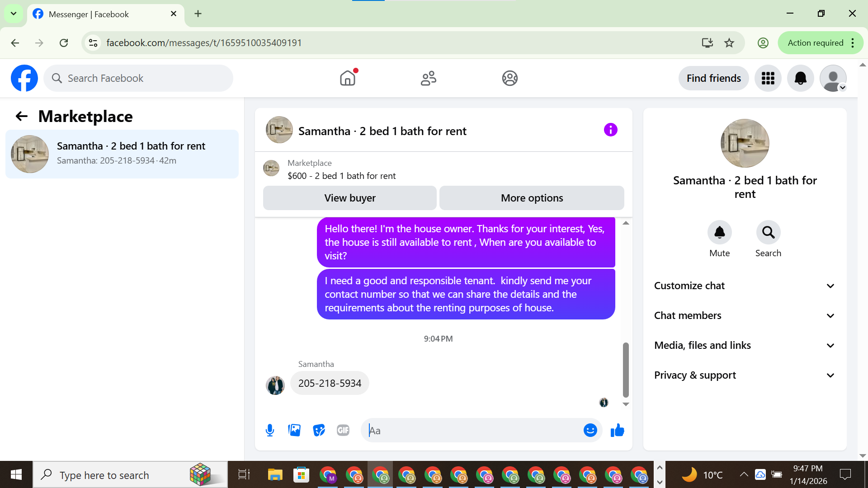Open the sticker picker icon
The width and height of the screenshot is (868, 488).
319,430
